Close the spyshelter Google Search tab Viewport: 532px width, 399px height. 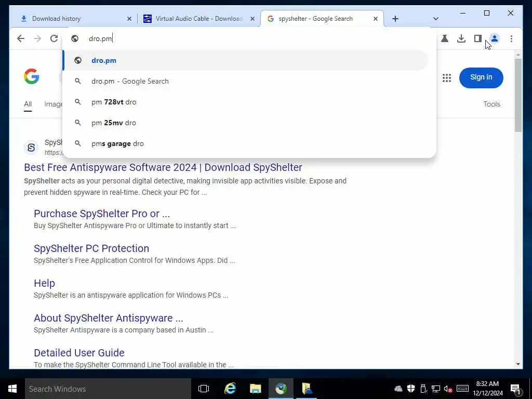[x=376, y=19]
